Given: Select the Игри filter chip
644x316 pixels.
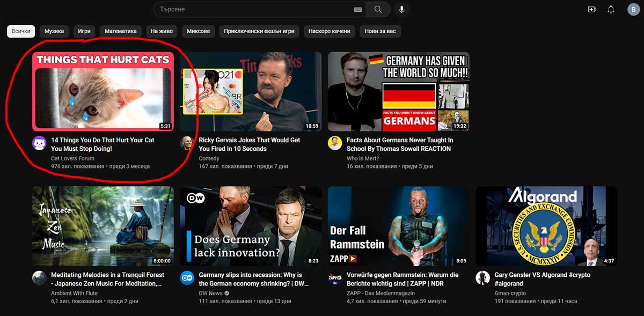Looking at the screenshot, I should 84,31.
